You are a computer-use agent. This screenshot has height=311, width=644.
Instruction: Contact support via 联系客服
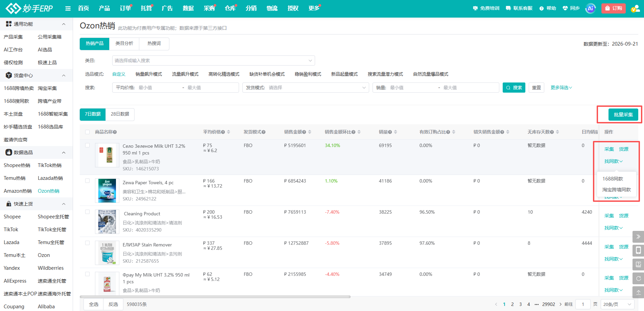pyautogui.click(x=519, y=8)
